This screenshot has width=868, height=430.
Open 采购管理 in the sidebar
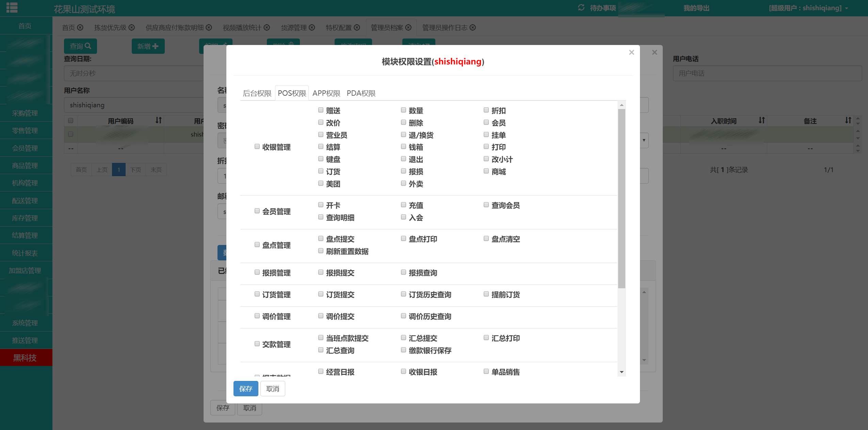[x=25, y=113]
